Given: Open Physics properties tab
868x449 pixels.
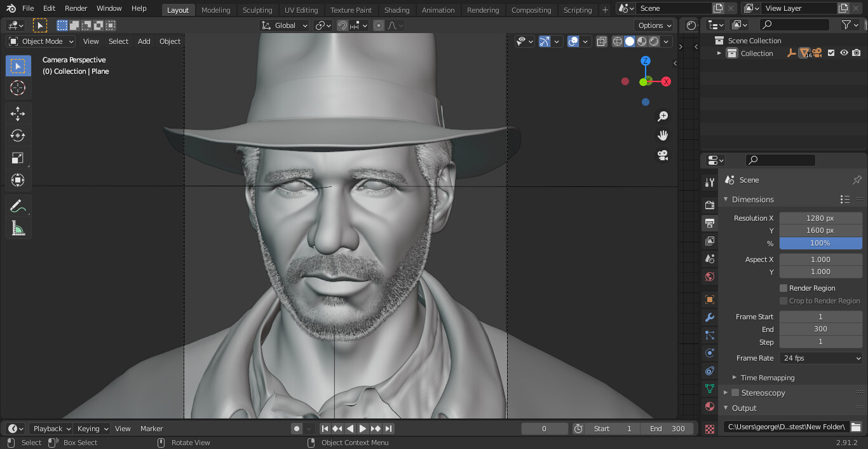Looking at the screenshot, I should (710, 353).
